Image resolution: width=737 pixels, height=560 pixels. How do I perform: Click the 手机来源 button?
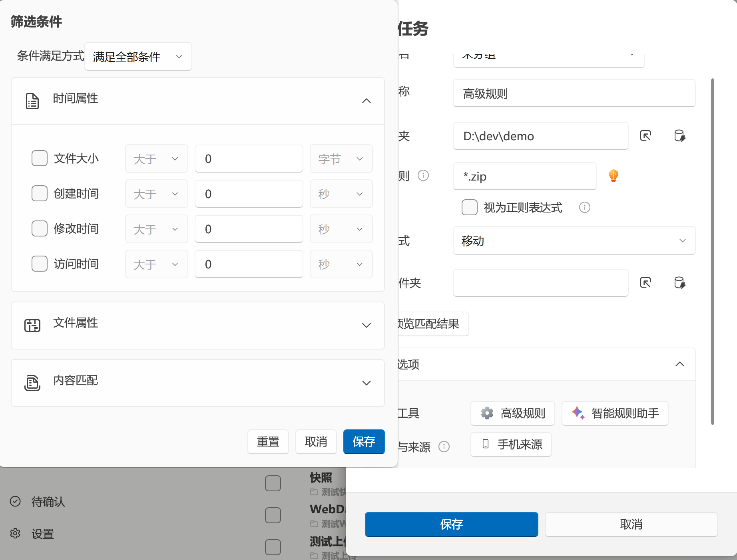tap(511, 444)
